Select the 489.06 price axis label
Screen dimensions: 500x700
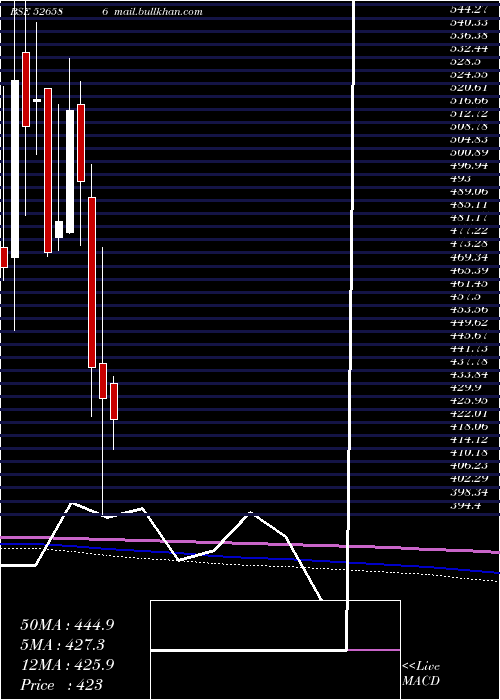click(x=468, y=191)
